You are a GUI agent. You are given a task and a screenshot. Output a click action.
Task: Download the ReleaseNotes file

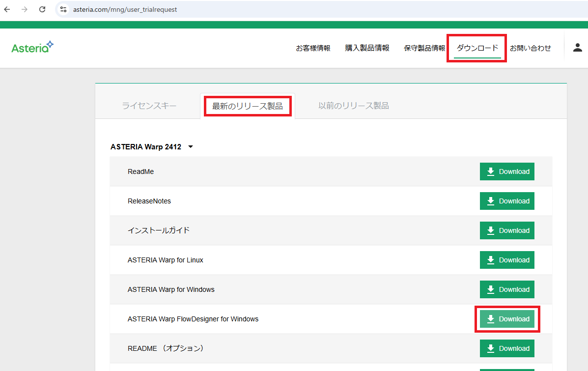tap(507, 201)
